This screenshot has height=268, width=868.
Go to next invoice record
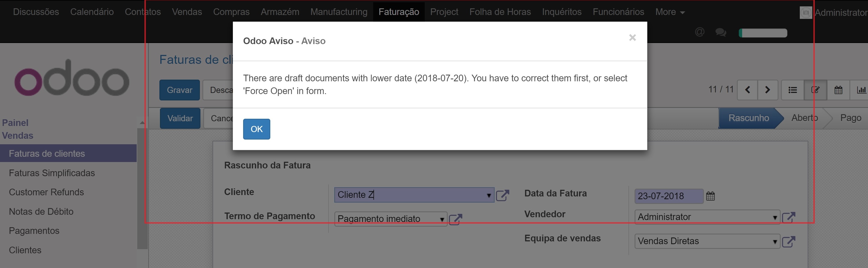click(768, 90)
